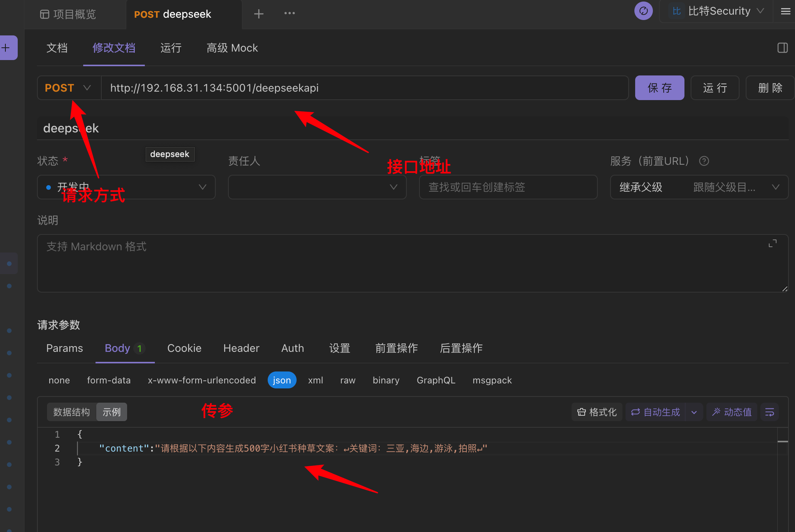Expand the description field to fullscreen
The width and height of the screenshot is (795, 532).
773,244
